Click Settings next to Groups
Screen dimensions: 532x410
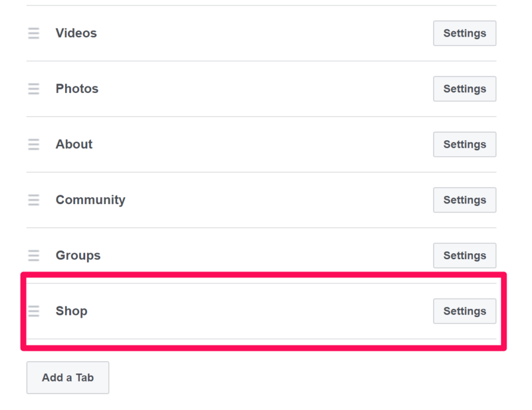click(464, 256)
